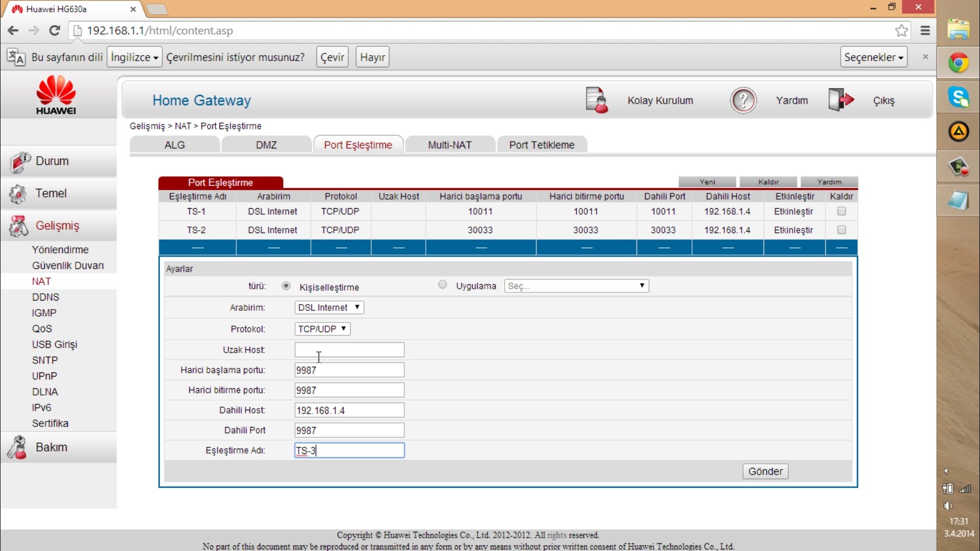This screenshot has height=551, width=980.
Task: Open Durum section icon in sidebar
Action: click(x=19, y=162)
